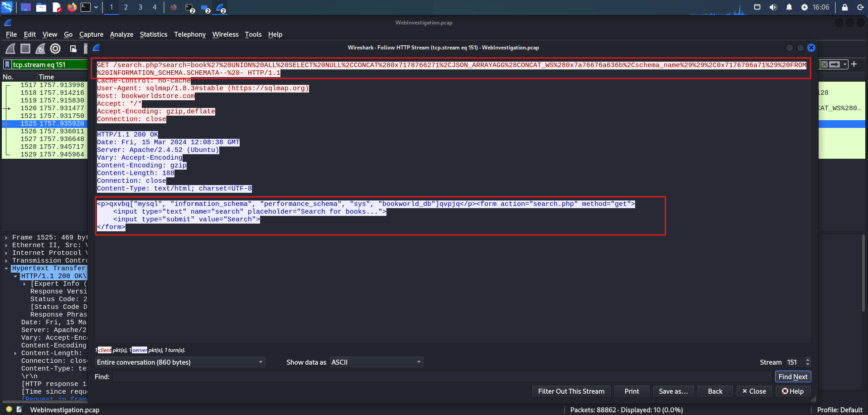868x415 pixels.
Task: Open the Go menu
Action: coord(68,34)
